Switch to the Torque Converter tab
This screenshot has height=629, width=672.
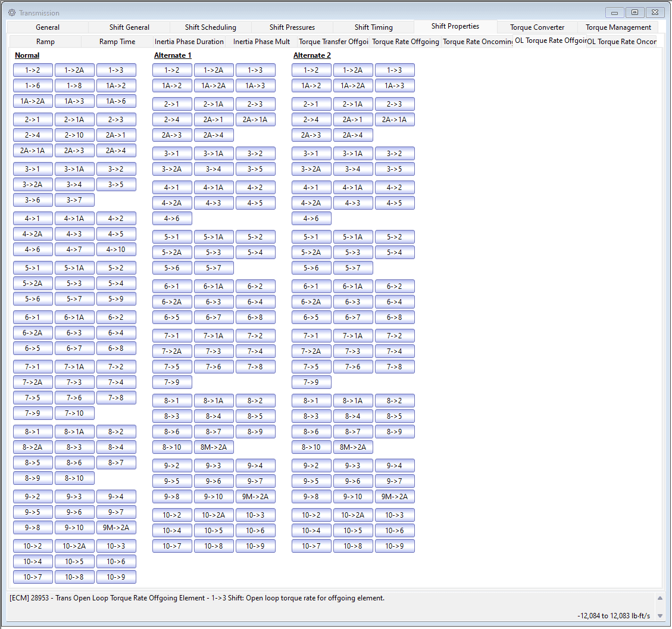click(537, 27)
